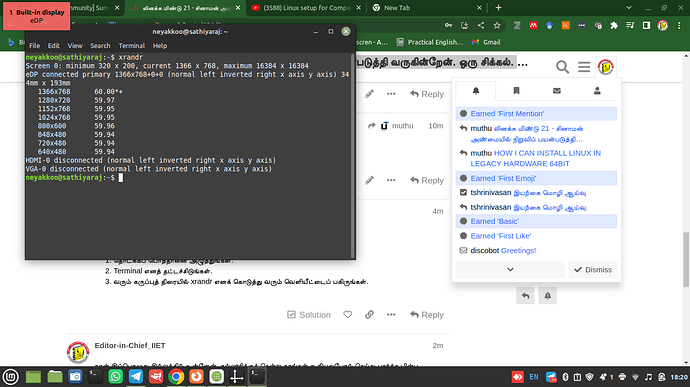Copy the post link with the chain icon
This screenshot has height=387, width=690.
(x=369, y=315)
